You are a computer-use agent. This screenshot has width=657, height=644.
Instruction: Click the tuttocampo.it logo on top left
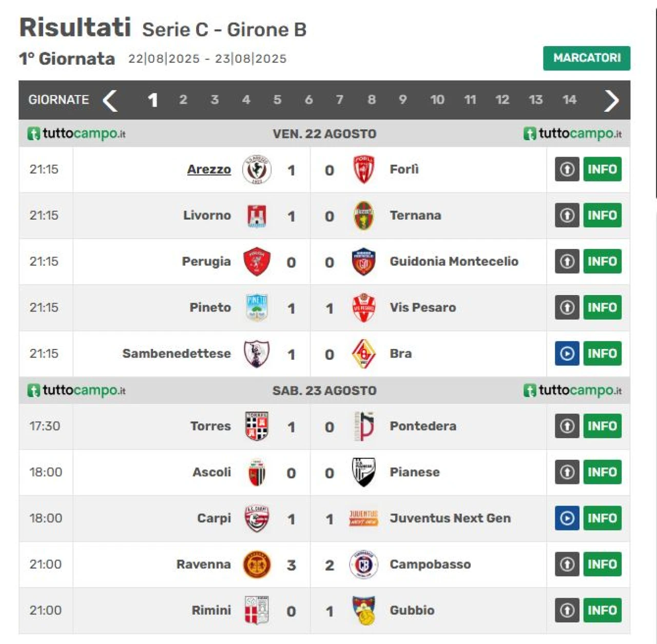pos(76,134)
